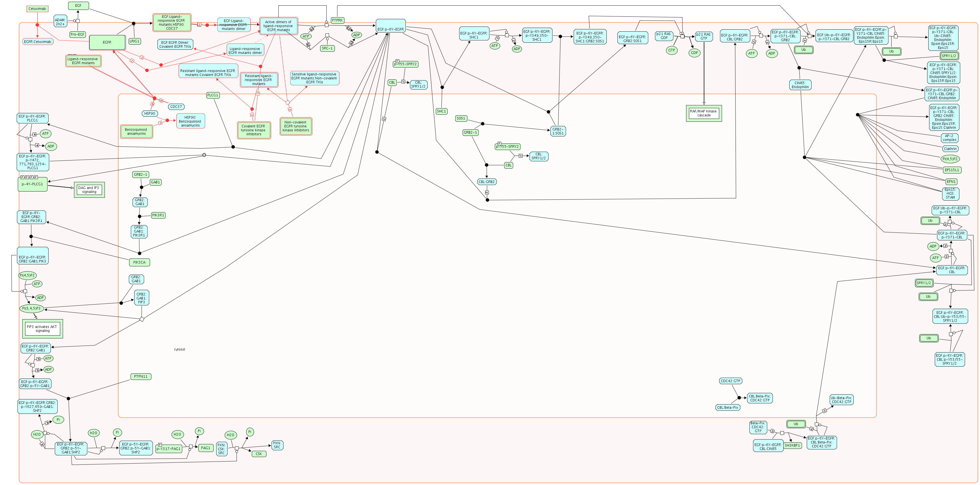Select the SRC-1 node

point(327,48)
